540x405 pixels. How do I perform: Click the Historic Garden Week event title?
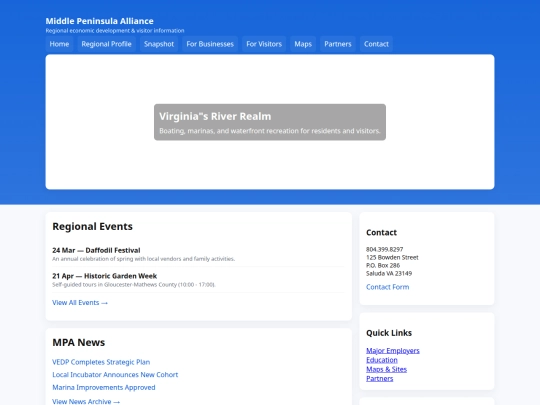coord(104,276)
